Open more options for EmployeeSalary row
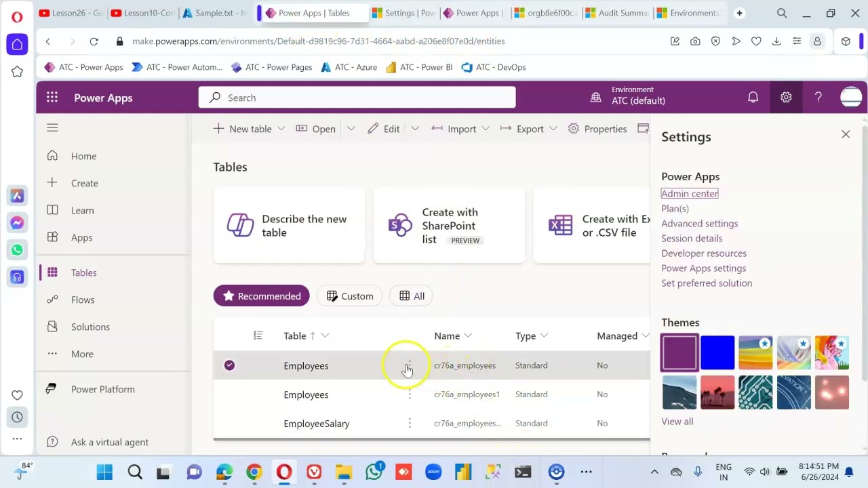The height and width of the screenshot is (488, 868). point(410,424)
